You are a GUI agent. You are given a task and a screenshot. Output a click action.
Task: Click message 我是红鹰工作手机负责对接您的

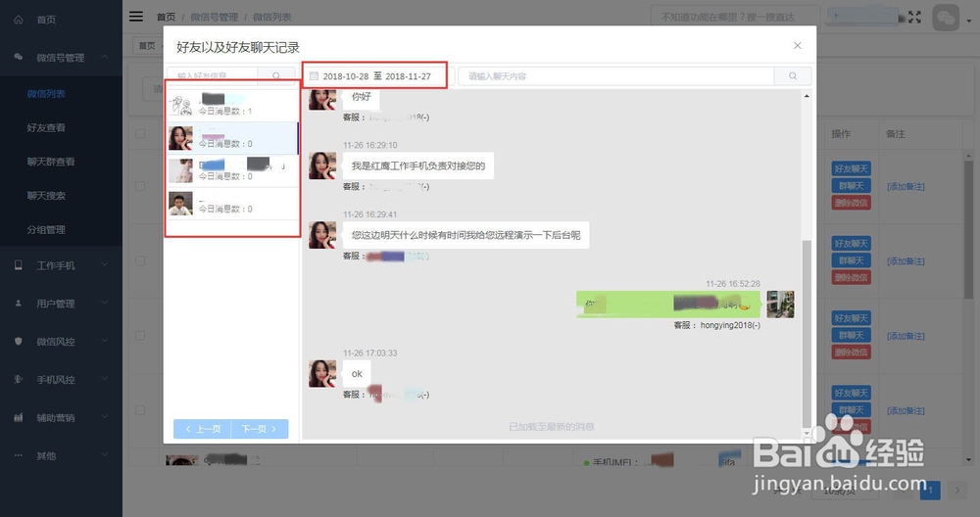pos(418,165)
